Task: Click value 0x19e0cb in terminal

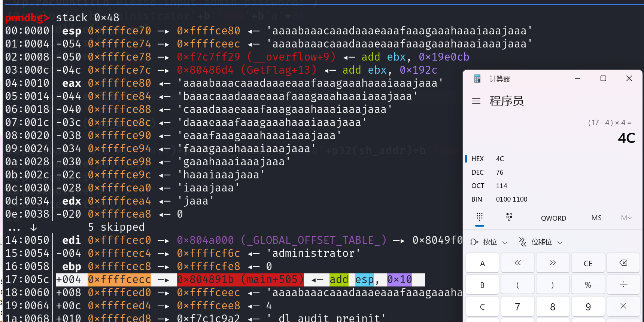Action: click(x=444, y=57)
